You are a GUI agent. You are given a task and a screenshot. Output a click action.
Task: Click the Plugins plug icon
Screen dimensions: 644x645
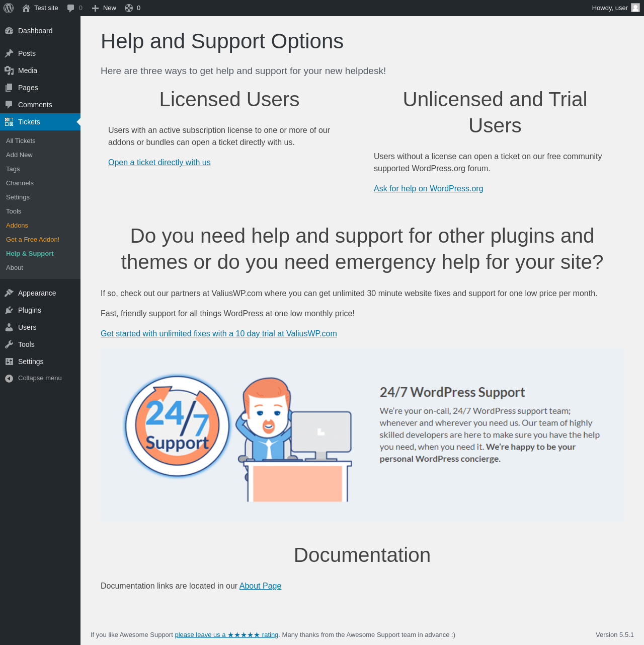pyautogui.click(x=9, y=310)
